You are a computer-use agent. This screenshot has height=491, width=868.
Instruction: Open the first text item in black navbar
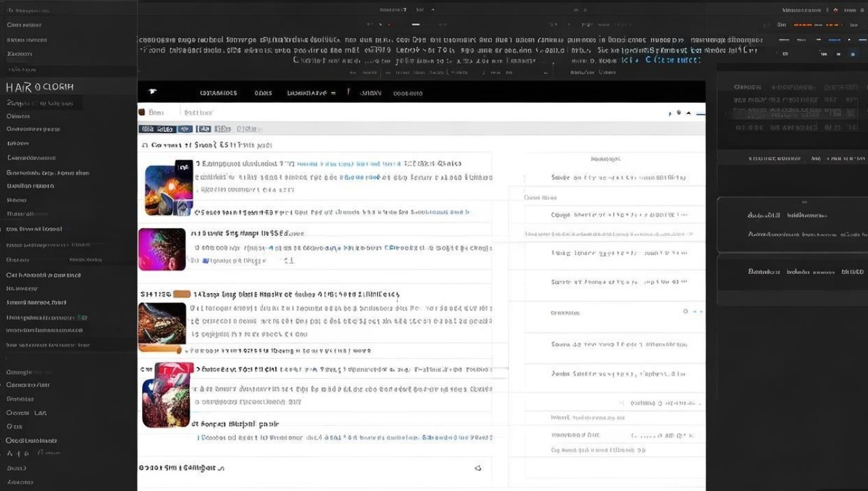(x=218, y=93)
